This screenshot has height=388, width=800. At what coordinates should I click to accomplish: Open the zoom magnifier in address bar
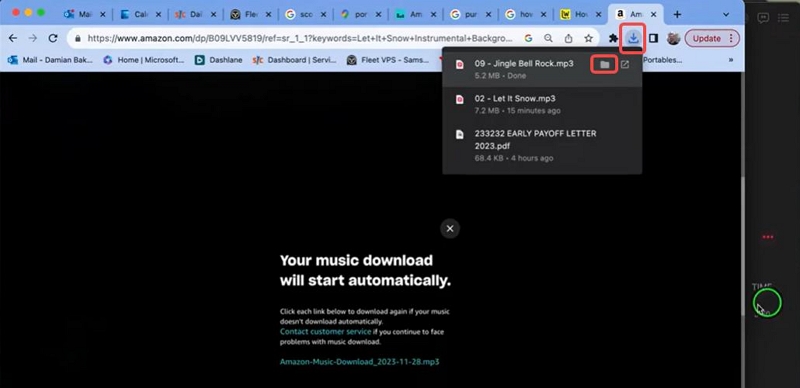point(548,38)
